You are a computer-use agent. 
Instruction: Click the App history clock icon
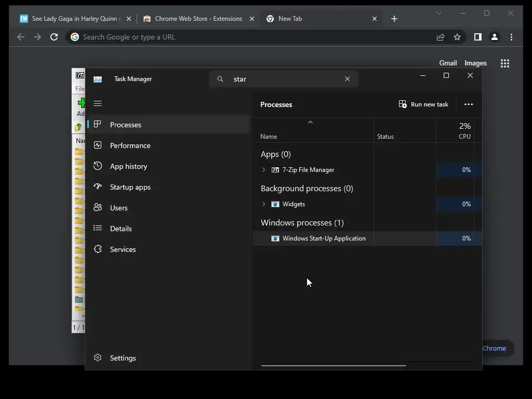pos(98,166)
